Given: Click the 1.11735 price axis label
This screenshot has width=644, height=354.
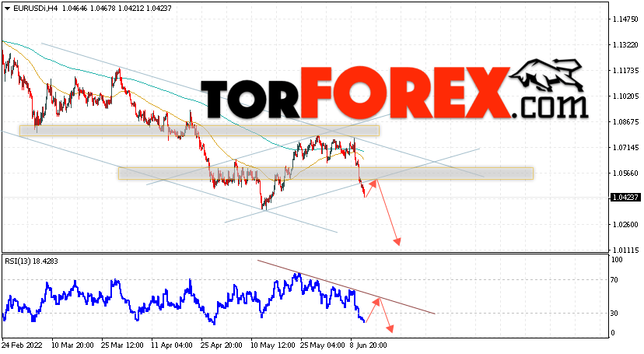Looking at the screenshot, I should pos(625,71).
